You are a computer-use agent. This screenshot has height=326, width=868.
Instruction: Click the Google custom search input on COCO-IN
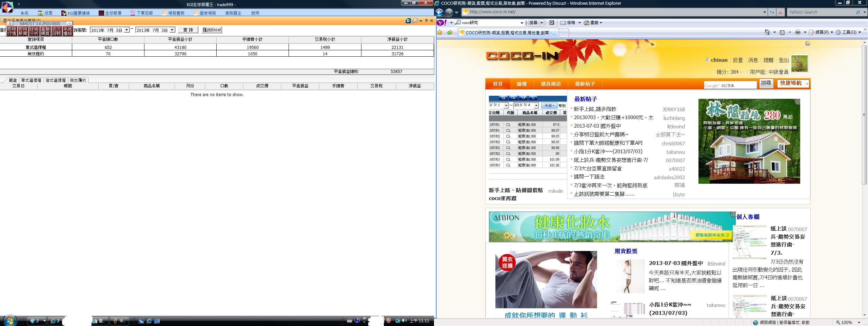730,85
